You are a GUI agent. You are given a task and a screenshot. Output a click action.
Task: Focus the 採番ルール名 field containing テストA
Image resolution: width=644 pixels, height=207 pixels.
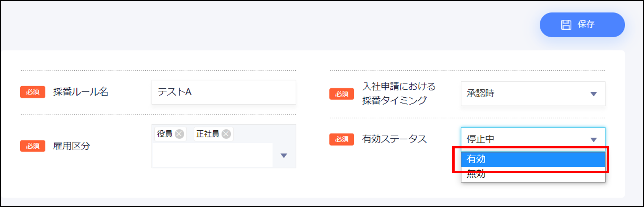click(x=224, y=92)
